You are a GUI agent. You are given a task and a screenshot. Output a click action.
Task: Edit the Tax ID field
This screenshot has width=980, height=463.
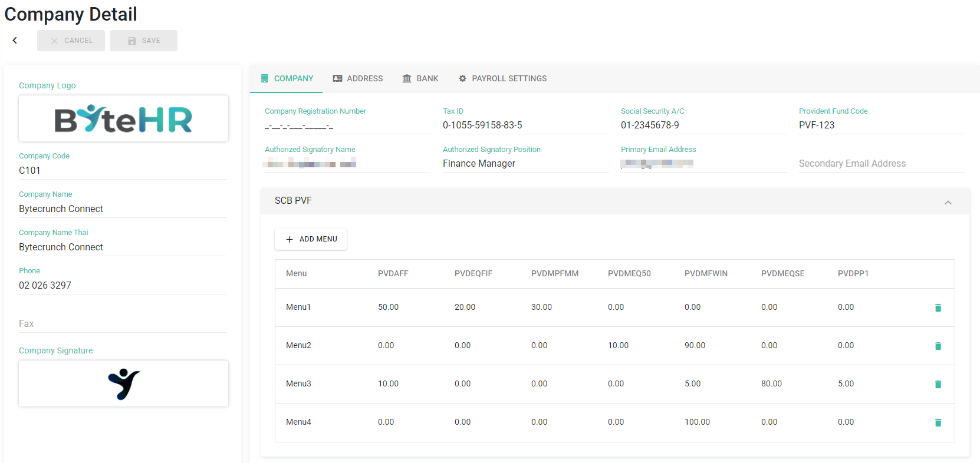[525, 125]
